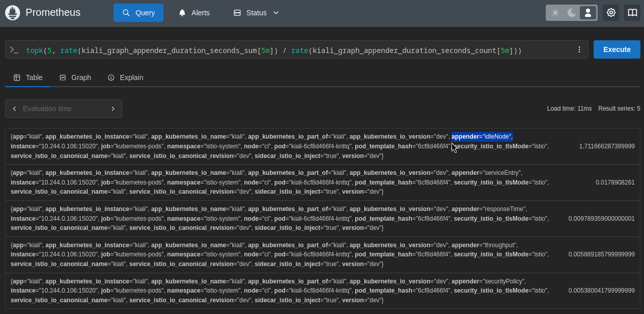
Task: Click the user icon for system theme
Action: point(587,12)
